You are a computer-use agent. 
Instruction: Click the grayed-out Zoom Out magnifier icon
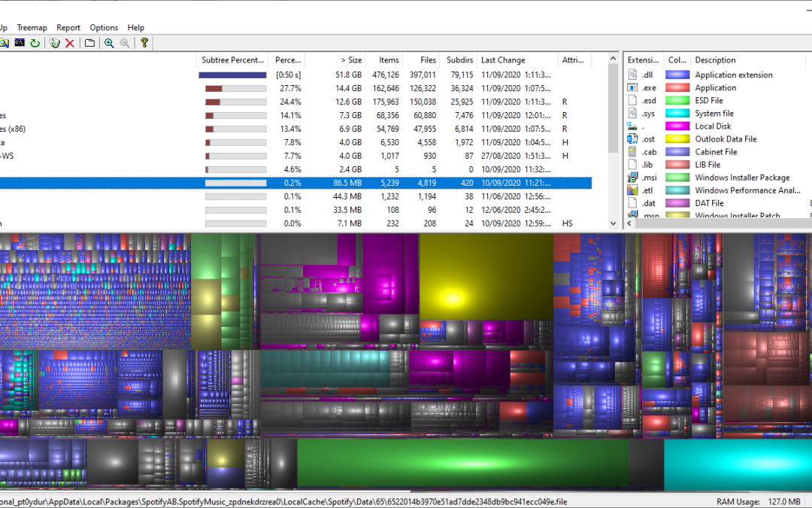tap(125, 43)
